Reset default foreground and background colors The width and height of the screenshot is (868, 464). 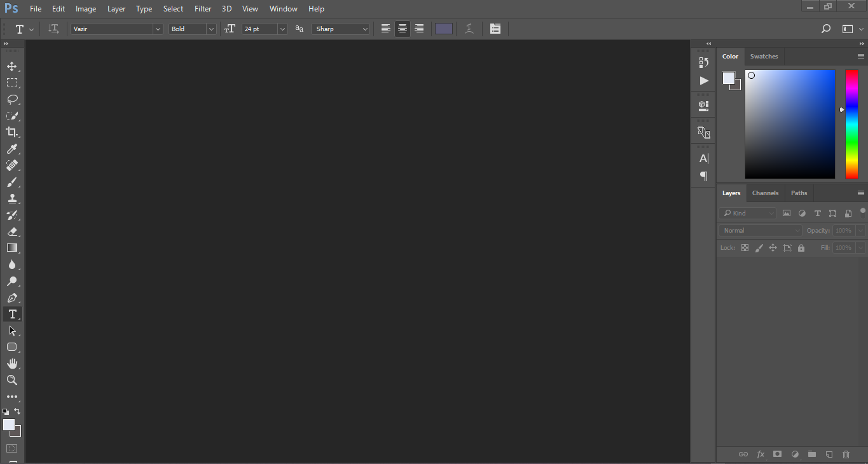[6, 412]
